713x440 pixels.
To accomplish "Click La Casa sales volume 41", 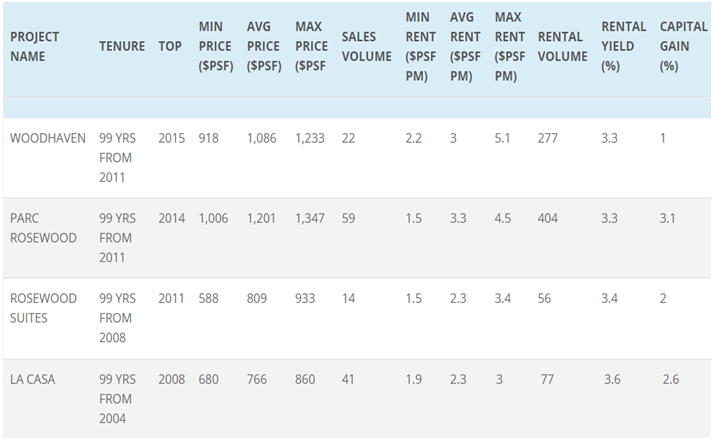I will point(348,380).
